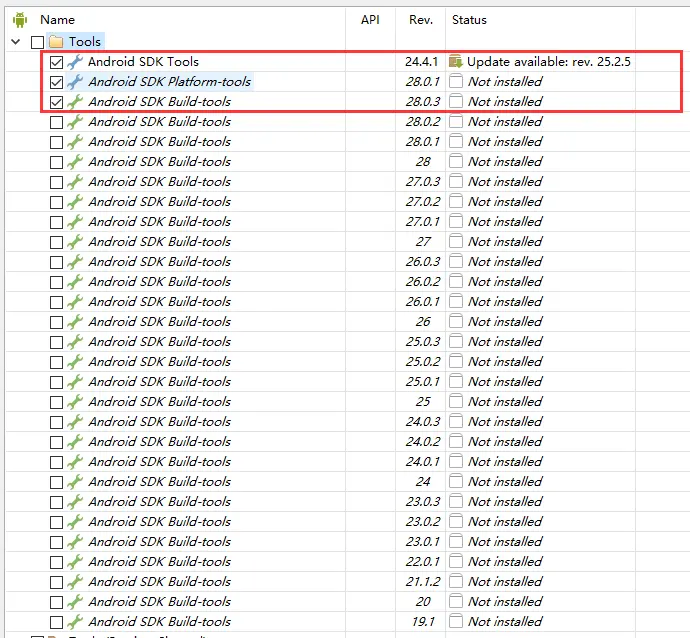This screenshot has width=690, height=638.
Task: Click the API column header
Action: (x=370, y=20)
